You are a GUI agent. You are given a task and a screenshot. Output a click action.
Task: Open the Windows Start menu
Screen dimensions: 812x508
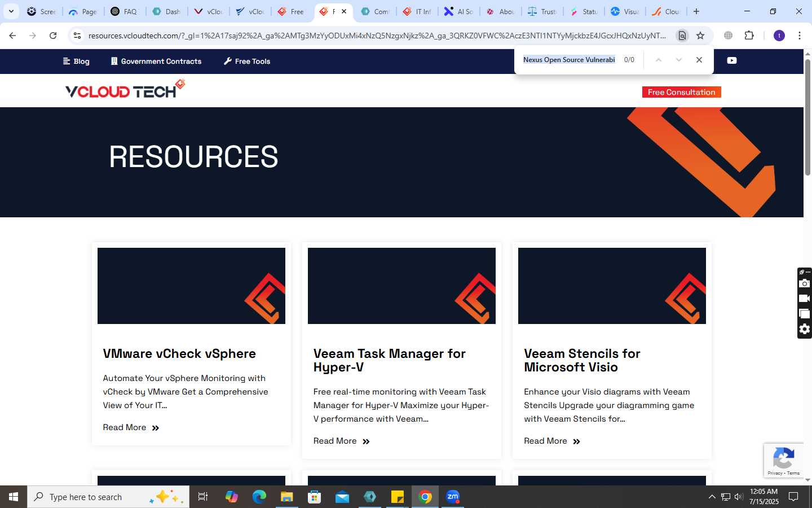pos(14,497)
